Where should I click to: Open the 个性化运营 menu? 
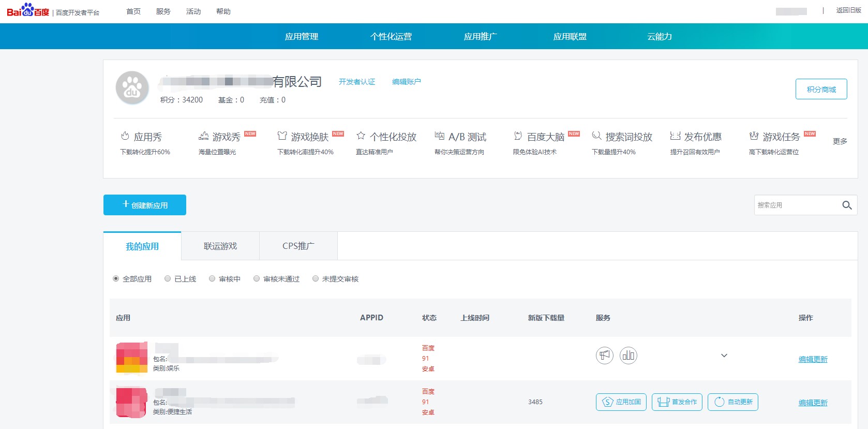(391, 36)
